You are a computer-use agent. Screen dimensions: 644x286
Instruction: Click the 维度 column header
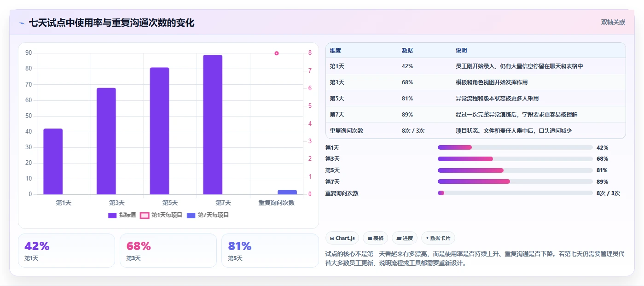point(335,51)
